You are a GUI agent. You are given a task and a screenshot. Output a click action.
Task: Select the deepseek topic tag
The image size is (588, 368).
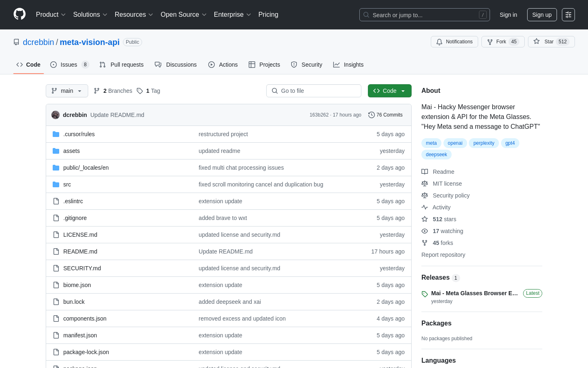(437, 155)
